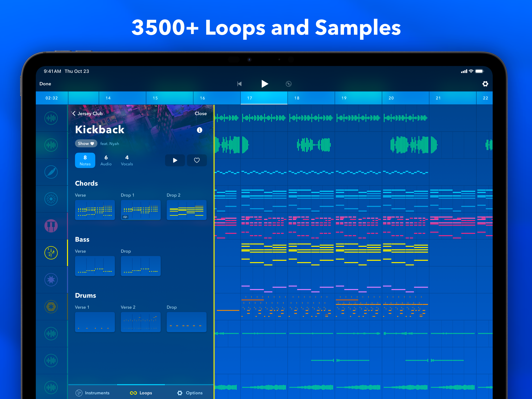Click the skip-to-beginning transport icon
532x399 pixels.
(239, 84)
